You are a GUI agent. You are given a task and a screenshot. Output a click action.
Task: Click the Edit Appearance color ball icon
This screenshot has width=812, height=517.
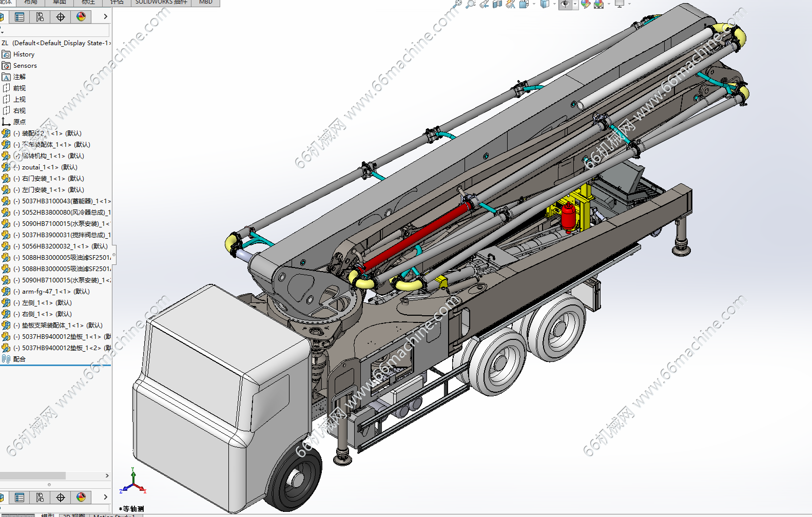pos(586,4)
